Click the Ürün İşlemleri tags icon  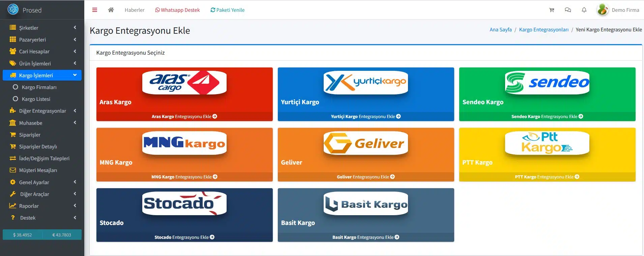click(x=13, y=63)
